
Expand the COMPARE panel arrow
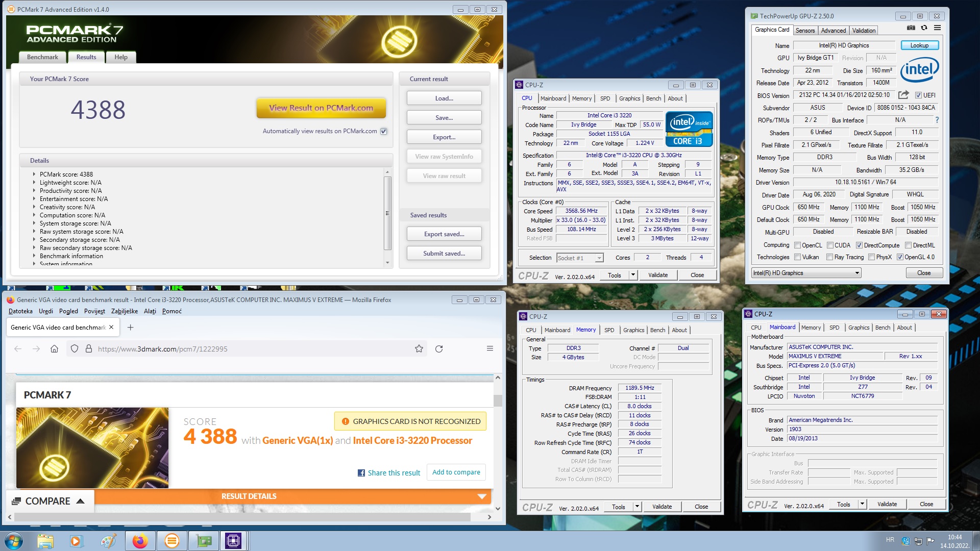click(x=80, y=501)
